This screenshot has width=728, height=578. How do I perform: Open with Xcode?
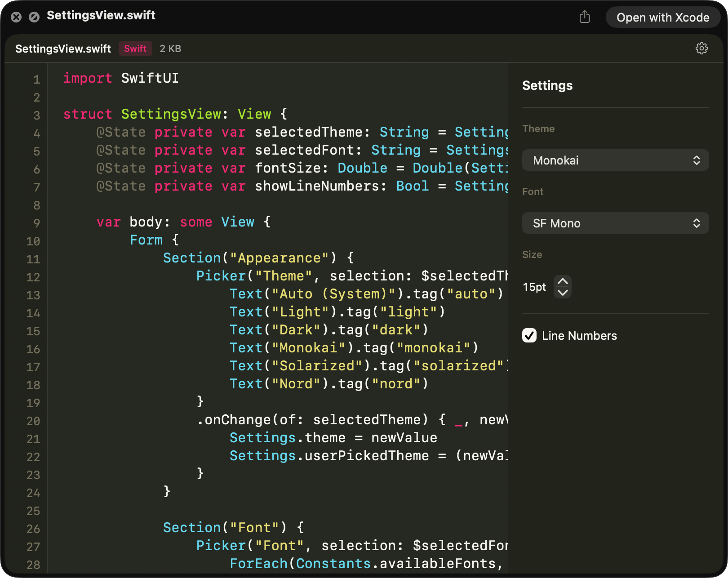(663, 17)
